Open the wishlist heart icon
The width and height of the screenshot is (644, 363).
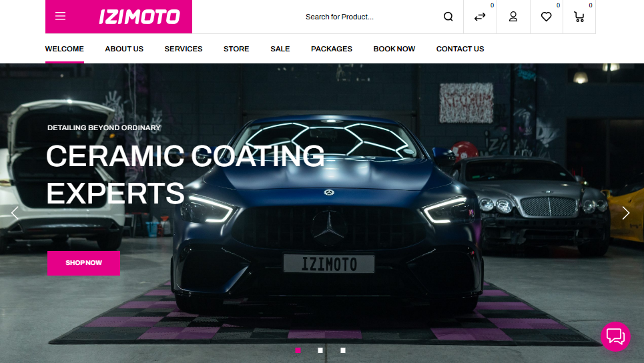[547, 17]
